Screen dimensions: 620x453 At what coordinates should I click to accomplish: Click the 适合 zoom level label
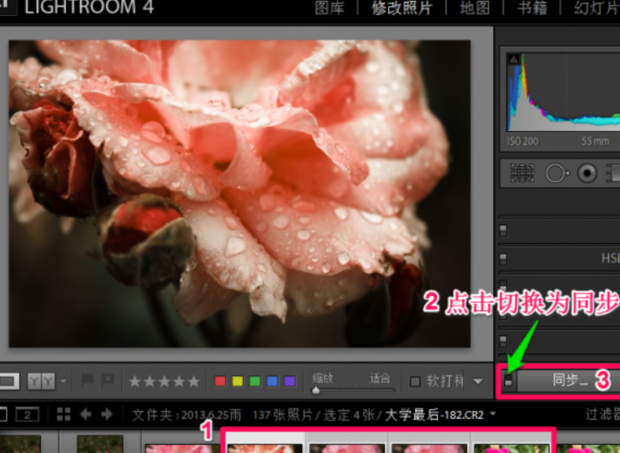tap(380, 379)
